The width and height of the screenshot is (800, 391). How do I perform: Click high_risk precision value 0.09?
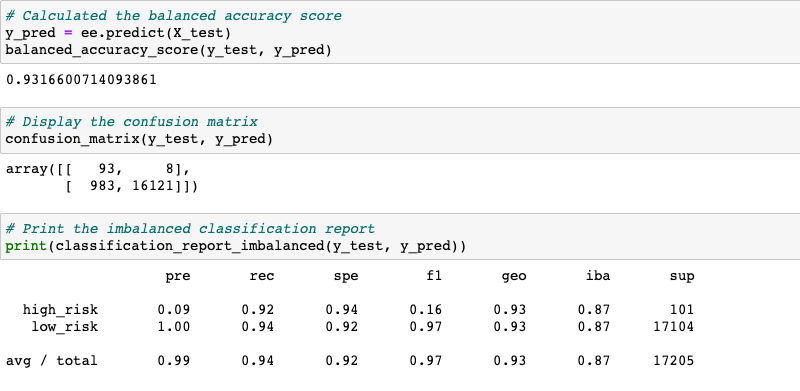pyautogui.click(x=173, y=310)
